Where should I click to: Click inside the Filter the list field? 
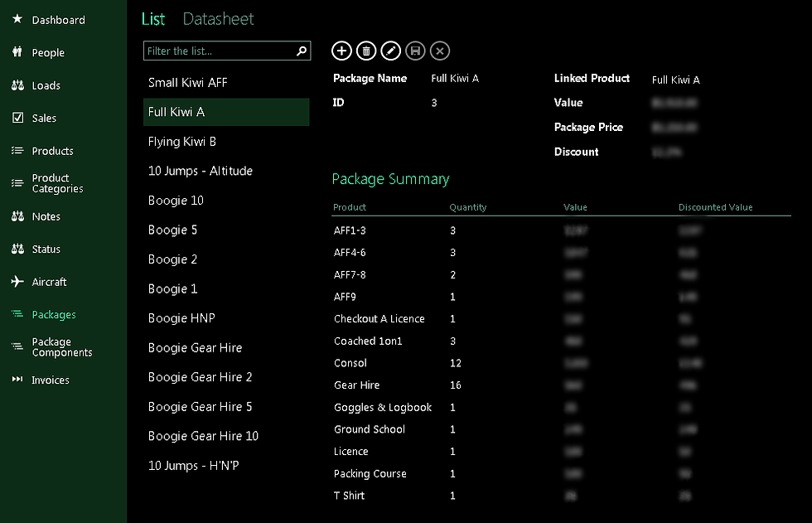215,51
